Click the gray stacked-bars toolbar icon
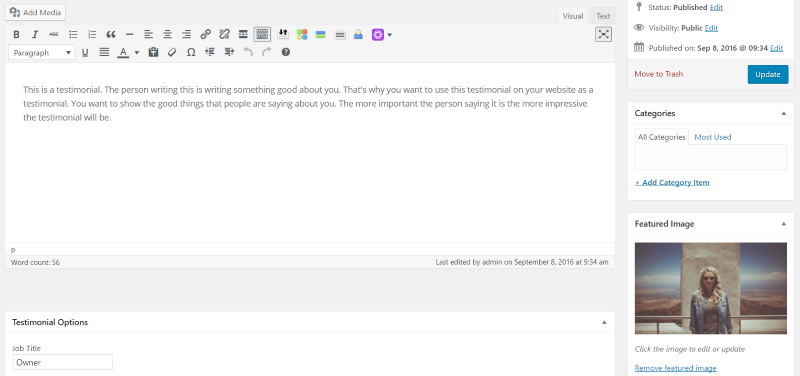The image size is (800, 376). (340, 34)
